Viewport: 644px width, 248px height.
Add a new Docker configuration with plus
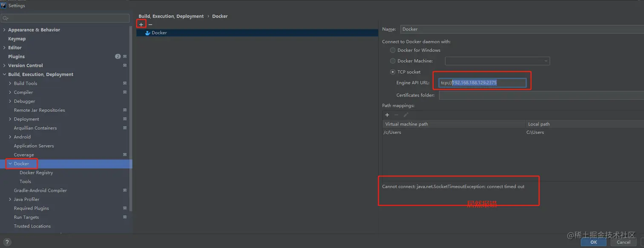(141, 25)
